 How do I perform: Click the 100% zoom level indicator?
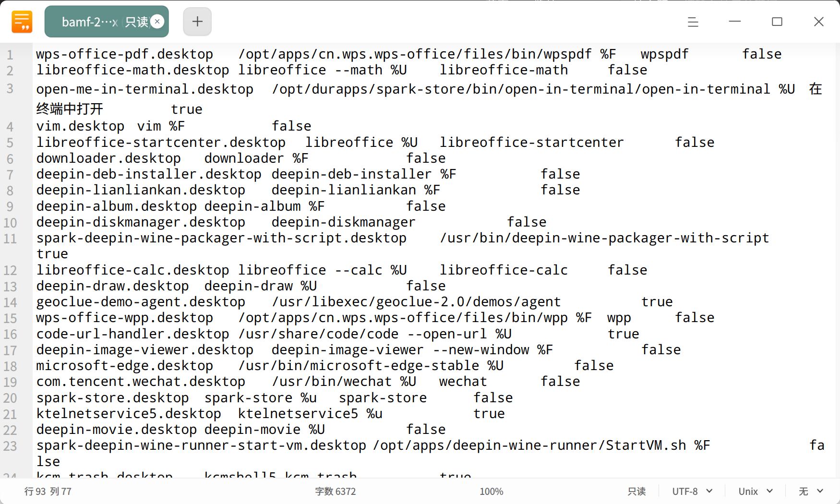click(x=492, y=491)
